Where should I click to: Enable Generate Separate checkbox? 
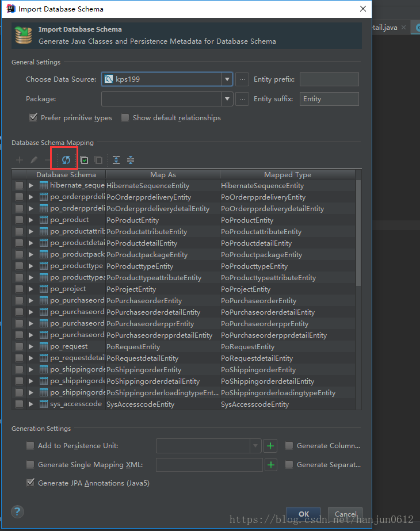tap(289, 464)
